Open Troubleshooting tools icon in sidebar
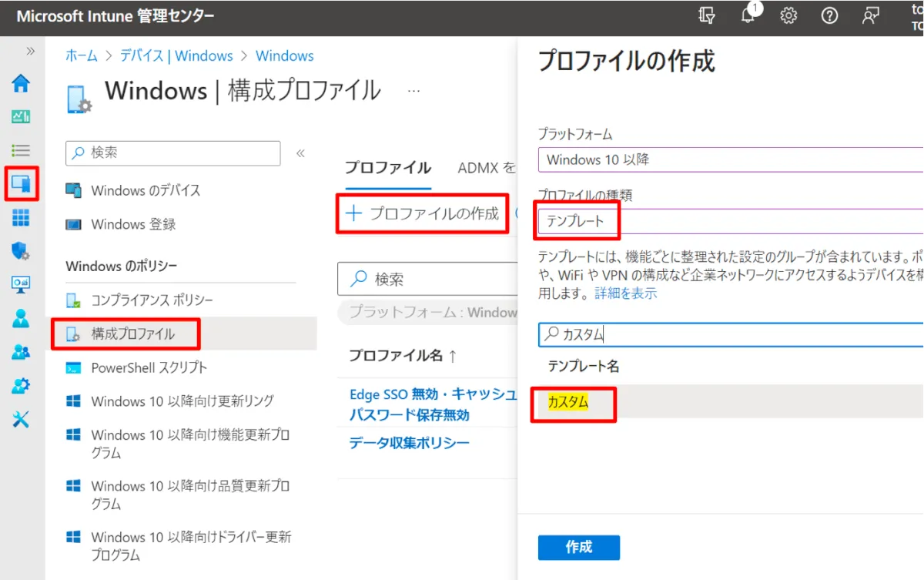The image size is (924, 580). pos(21,419)
